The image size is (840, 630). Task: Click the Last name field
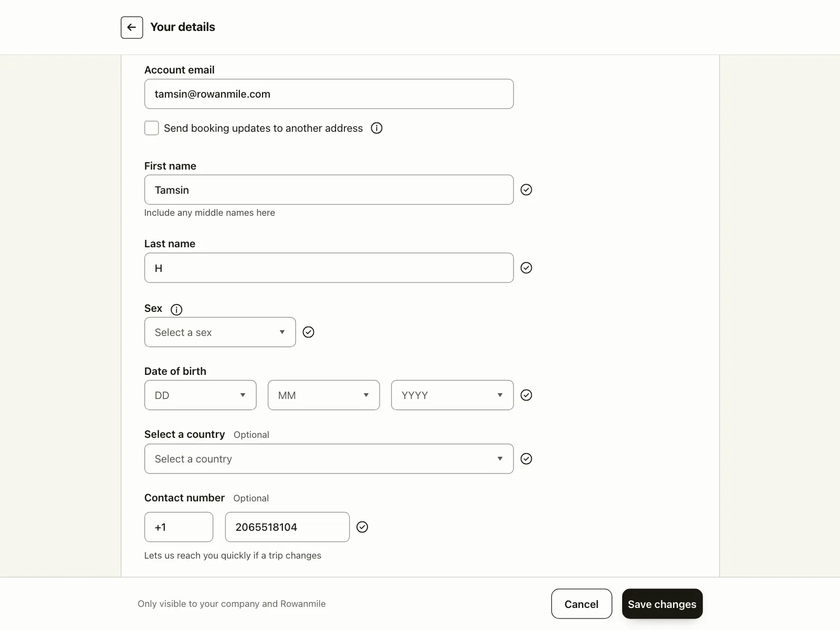(x=329, y=268)
